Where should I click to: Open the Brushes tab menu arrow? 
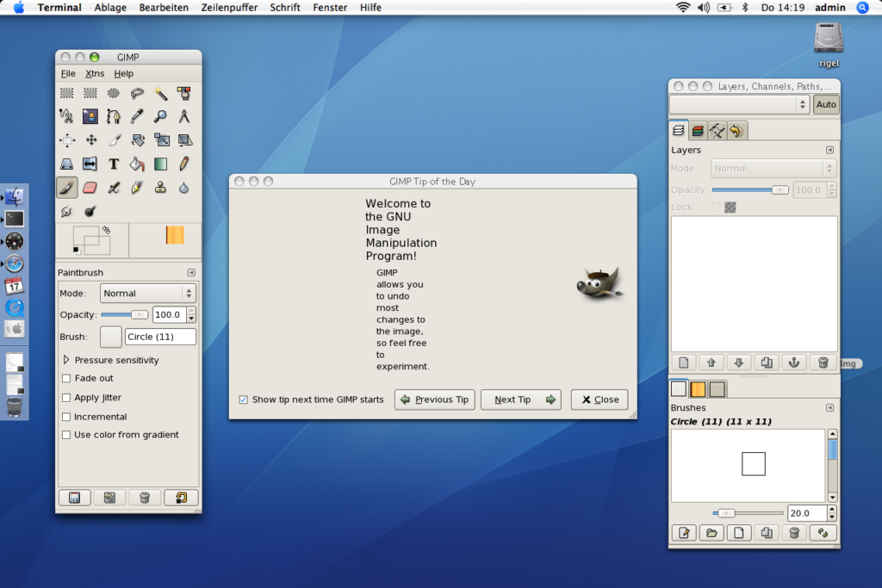[x=829, y=407]
